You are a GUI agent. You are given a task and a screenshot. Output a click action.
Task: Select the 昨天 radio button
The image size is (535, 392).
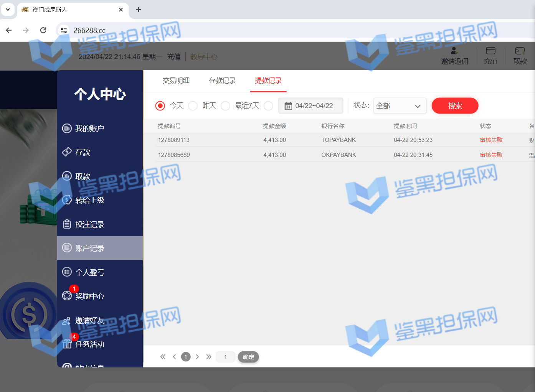[x=193, y=106]
